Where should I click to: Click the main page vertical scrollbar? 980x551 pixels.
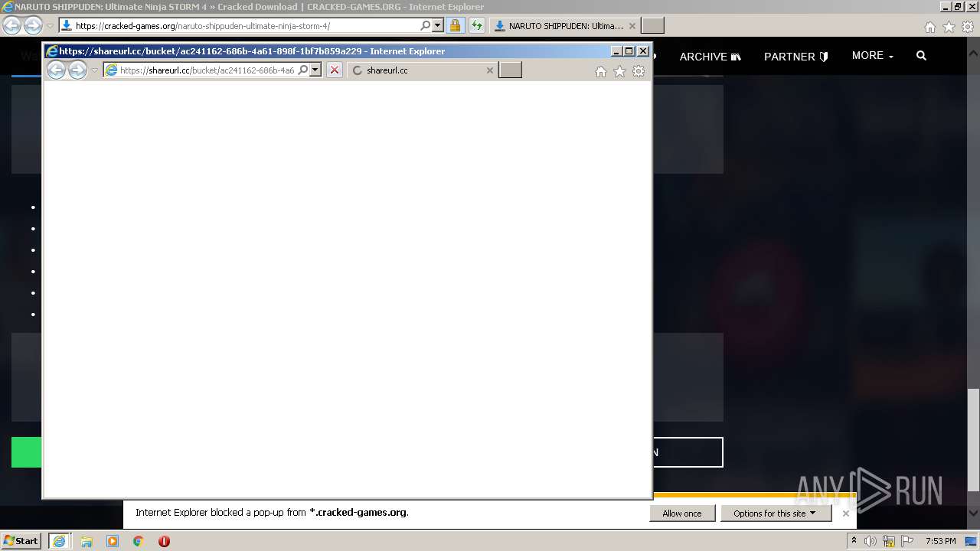[974, 440]
